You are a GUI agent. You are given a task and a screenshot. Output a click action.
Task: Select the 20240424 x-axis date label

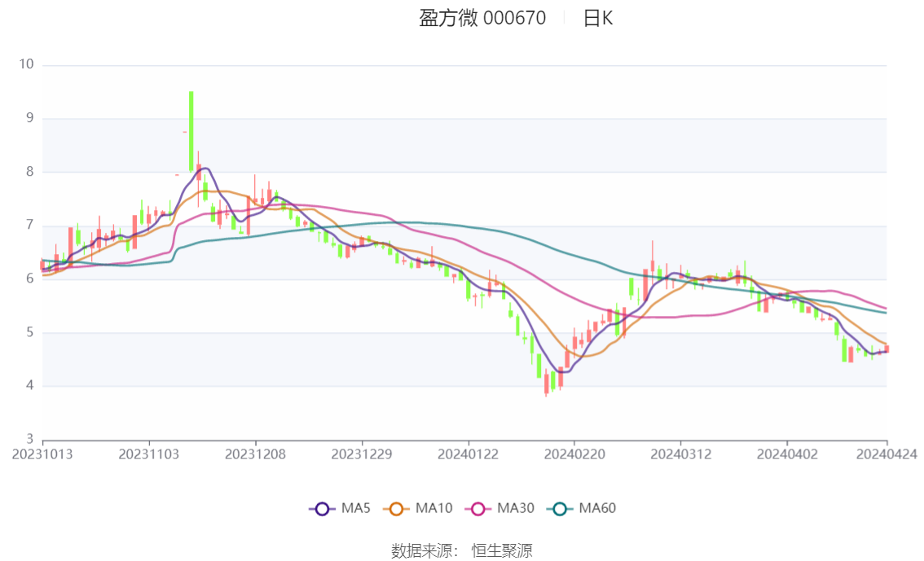[x=887, y=454]
